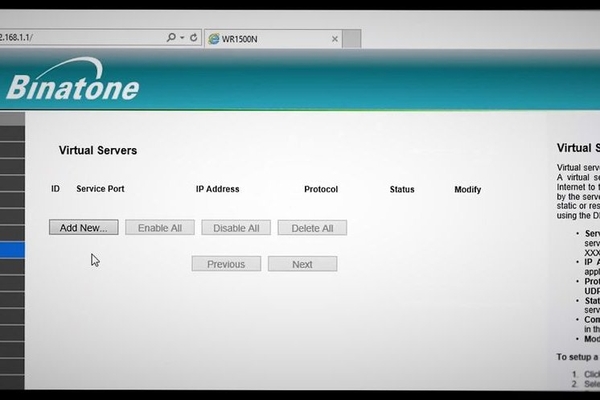Open a new blank tab

point(352,39)
